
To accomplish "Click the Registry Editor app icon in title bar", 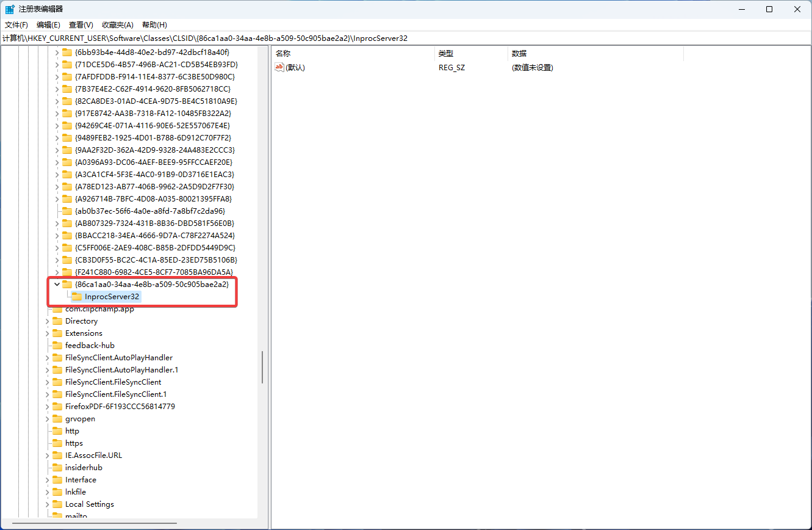I will click(x=10, y=9).
